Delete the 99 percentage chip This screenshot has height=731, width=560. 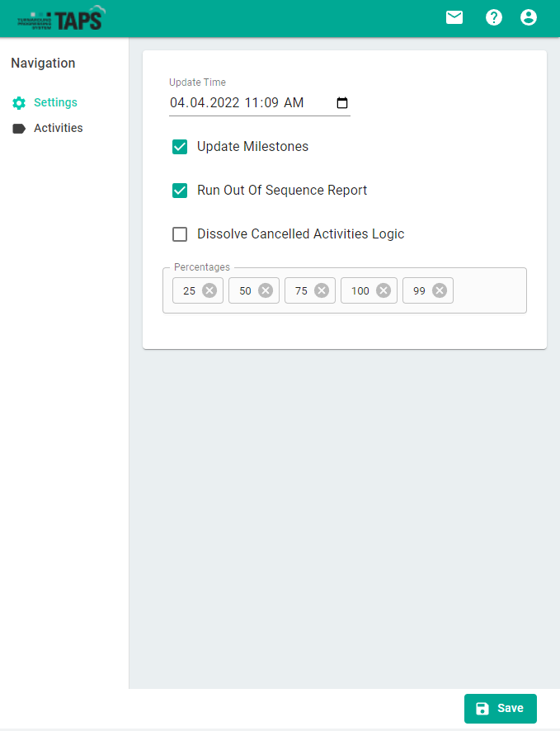pos(440,290)
